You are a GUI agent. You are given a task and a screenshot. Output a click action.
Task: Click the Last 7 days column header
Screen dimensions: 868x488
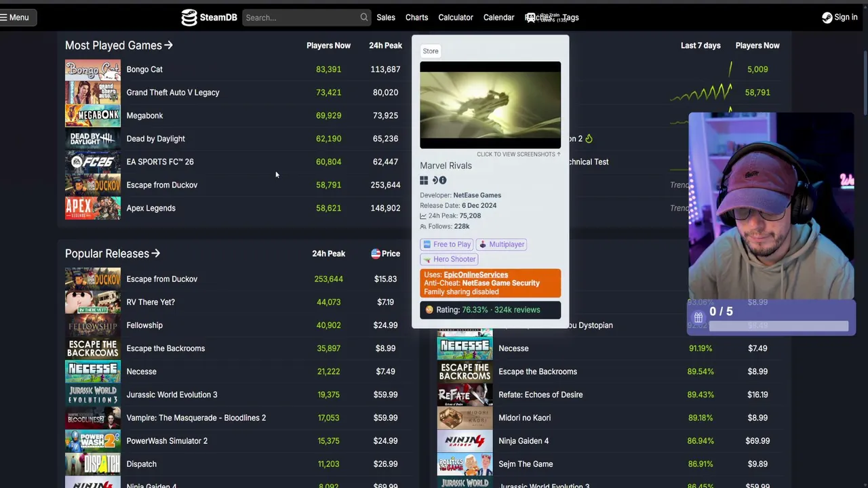click(x=701, y=45)
